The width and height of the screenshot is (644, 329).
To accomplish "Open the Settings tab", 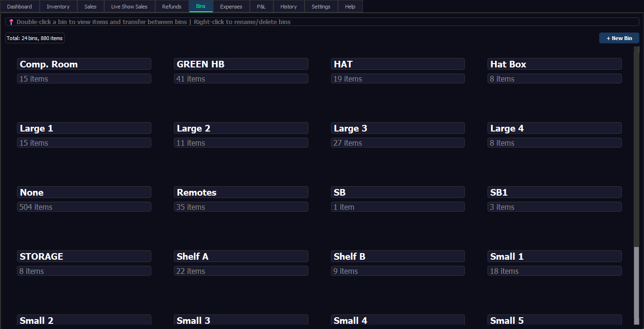I will (321, 7).
